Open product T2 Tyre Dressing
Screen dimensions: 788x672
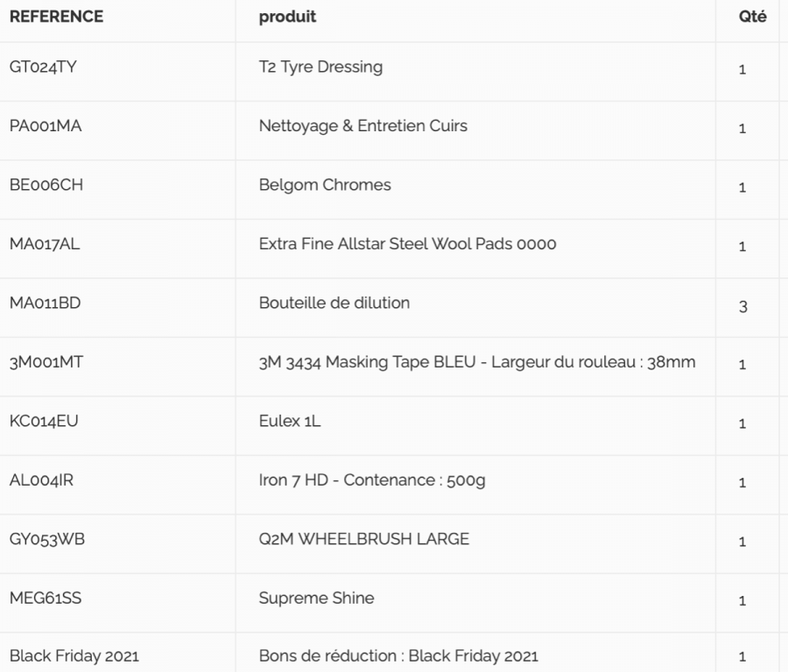point(320,66)
